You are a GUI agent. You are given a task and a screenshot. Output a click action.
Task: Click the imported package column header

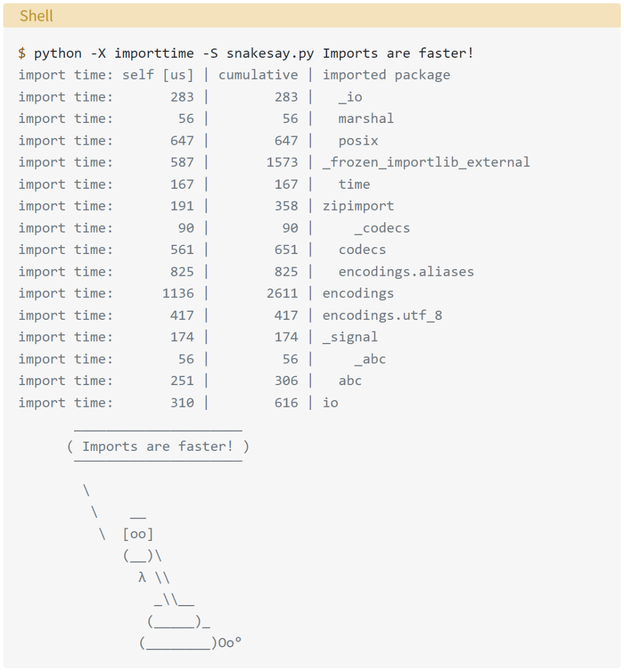point(387,75)
